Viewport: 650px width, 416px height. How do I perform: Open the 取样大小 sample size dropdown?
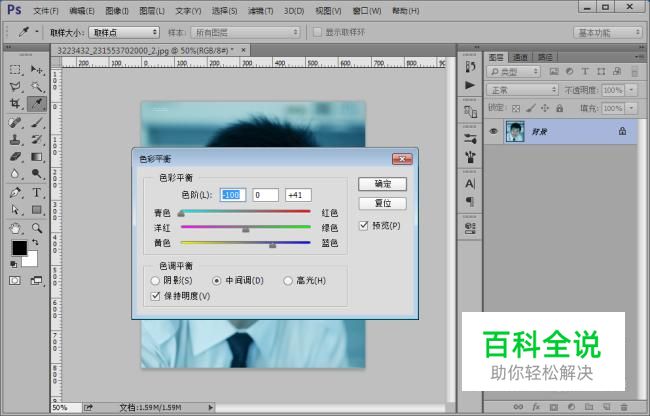[124, 32]
